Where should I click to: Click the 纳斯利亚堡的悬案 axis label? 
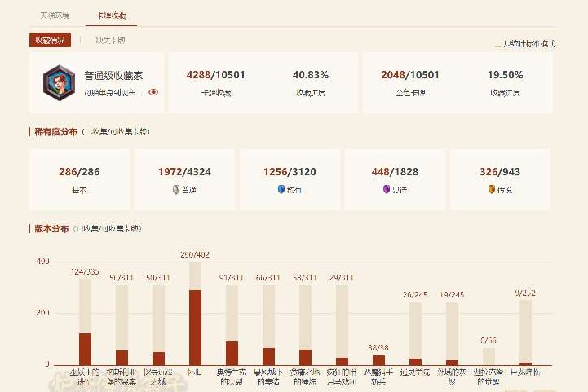pyautogui.click(x=122, y=377)
